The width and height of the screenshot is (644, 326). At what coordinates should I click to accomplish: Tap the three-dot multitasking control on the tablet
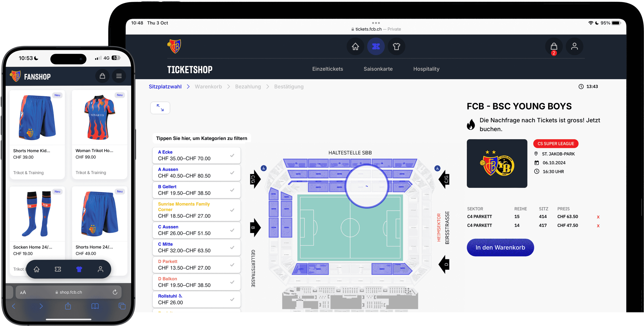click(376, 23)
